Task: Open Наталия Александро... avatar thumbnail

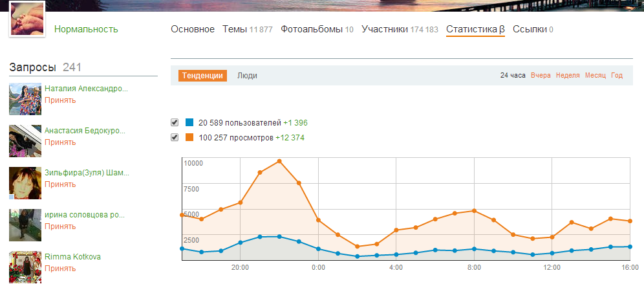Action: pos(25,98)
